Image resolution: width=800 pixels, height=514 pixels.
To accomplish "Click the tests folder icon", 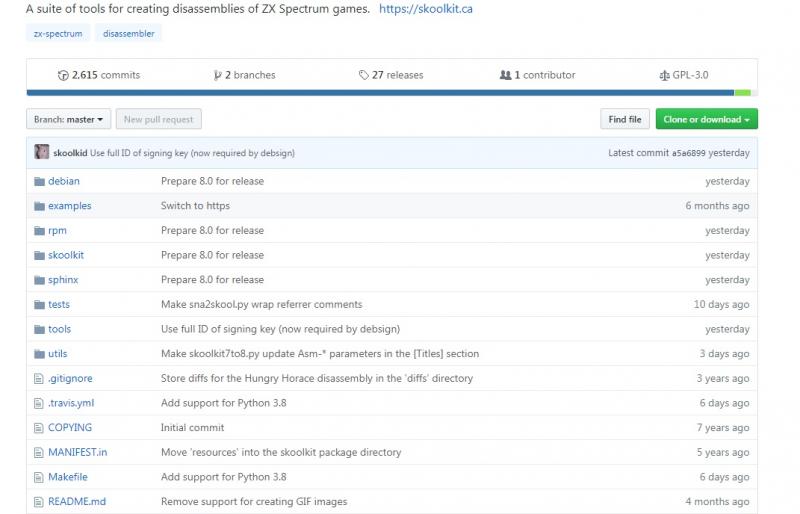I will pos(40,304).
